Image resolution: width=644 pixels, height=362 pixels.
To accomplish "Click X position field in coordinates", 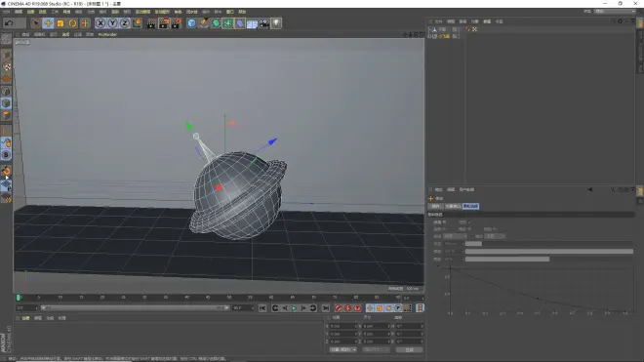I will pos(343,326).
